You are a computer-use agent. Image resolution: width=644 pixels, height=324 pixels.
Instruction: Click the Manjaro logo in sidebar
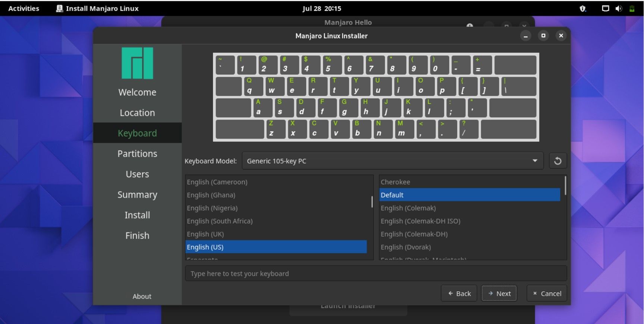pyautogui.click(x=137, y=63)
